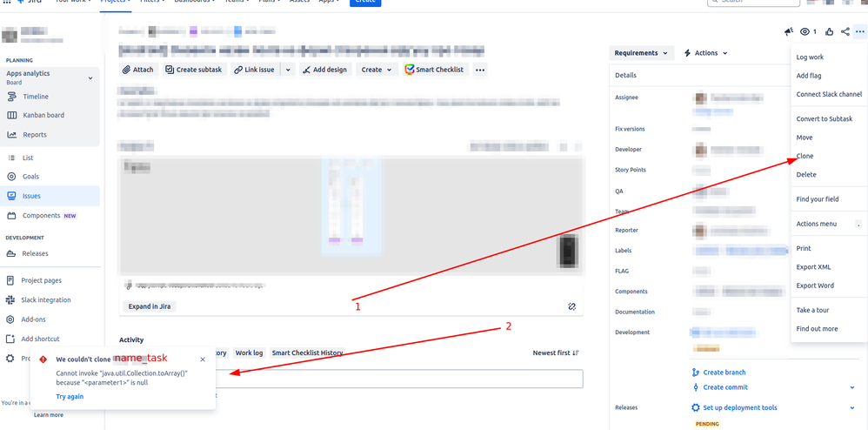Open the Create dropdown in issue toolbar
868x430 pixels.
coord(377,70)
